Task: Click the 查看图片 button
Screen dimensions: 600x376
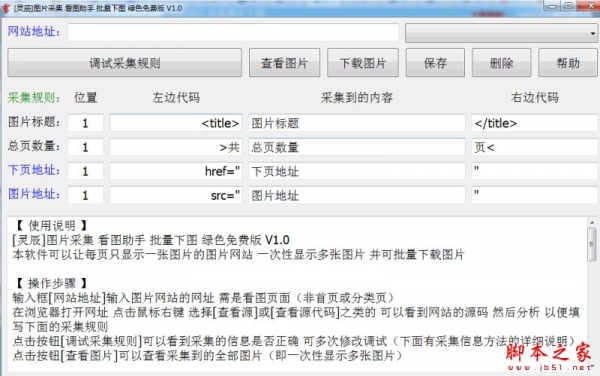Action: [x=284, y=63]
